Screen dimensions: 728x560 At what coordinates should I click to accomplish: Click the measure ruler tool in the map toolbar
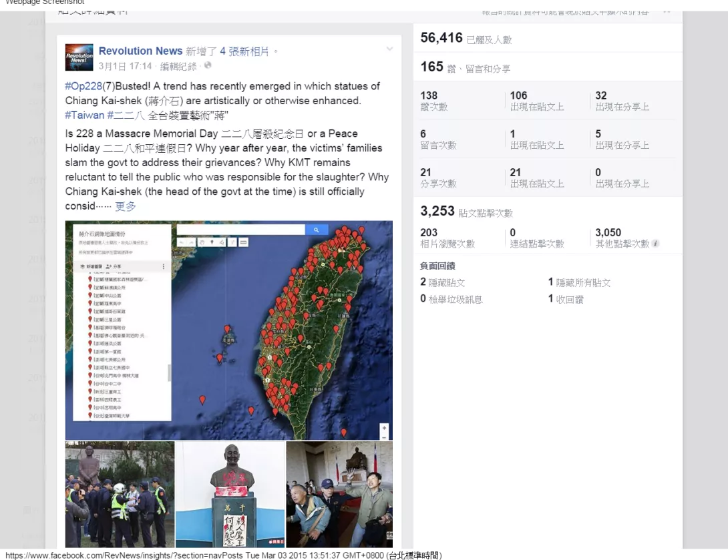point(244,242)
